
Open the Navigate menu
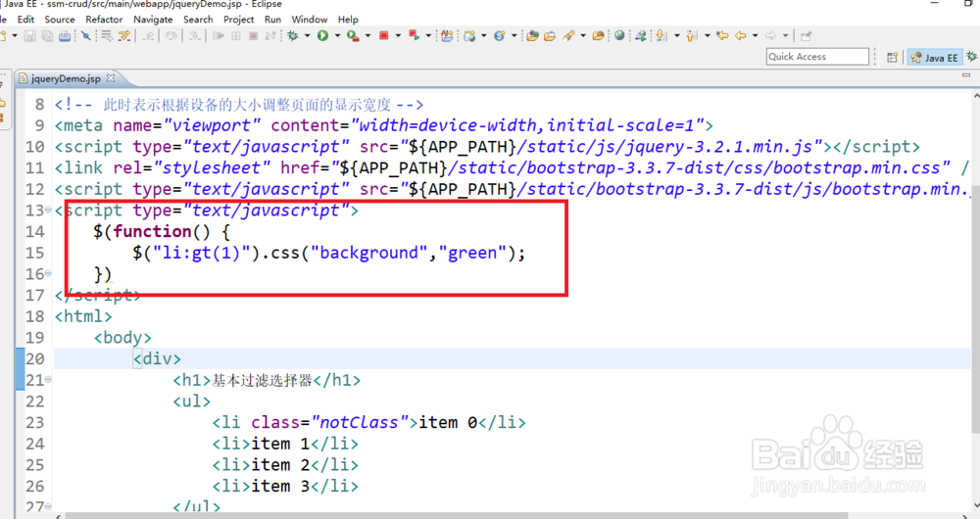point(153,20)
